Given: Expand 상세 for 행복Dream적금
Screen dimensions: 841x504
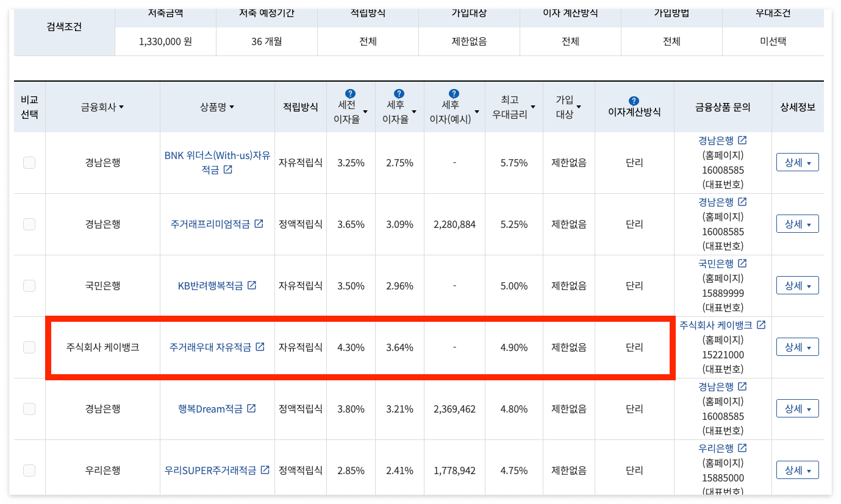Looking at the screenshot, I should [x=797, y=409].
